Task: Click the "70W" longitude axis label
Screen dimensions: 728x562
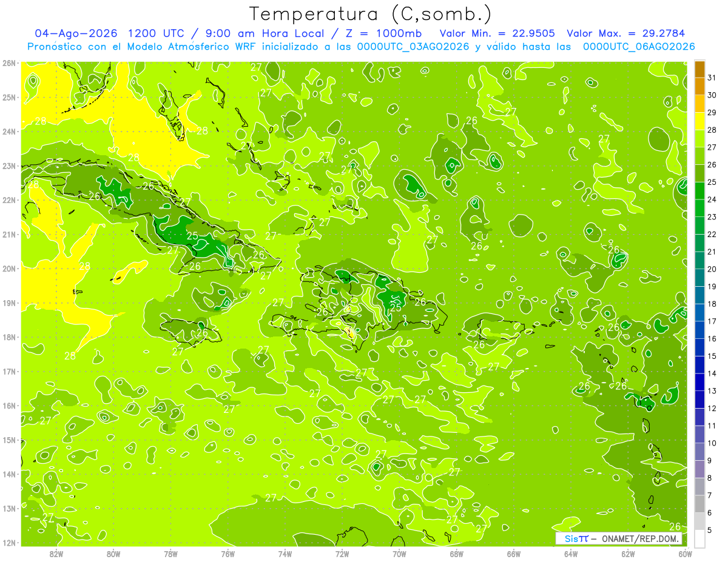Action: (x=399, y=554)
